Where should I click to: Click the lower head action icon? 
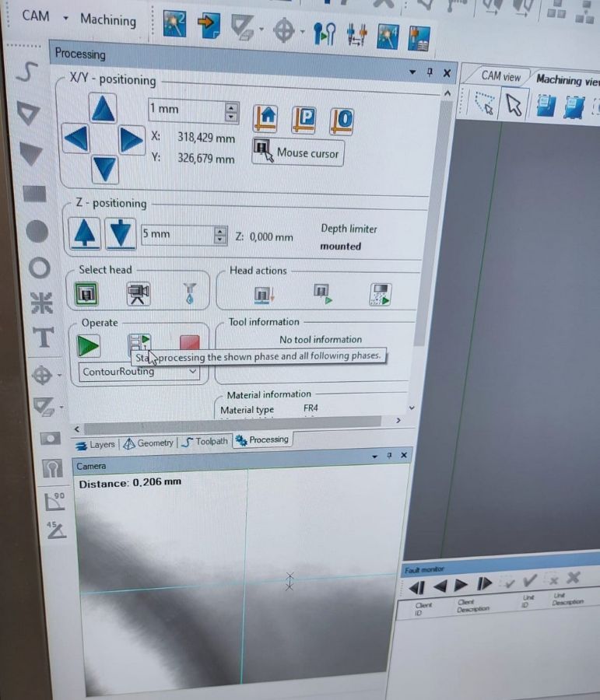pos(264,295)
